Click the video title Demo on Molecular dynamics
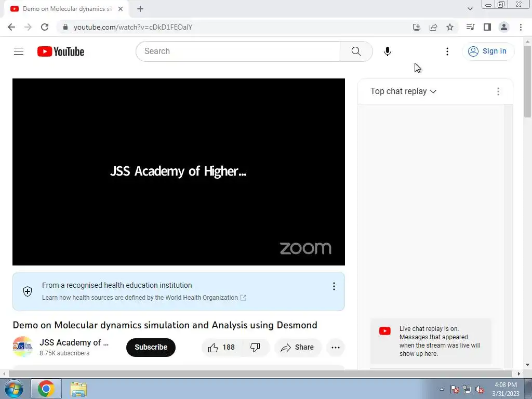The height and width of the screenshot is (399, 532). coord(165,325)
